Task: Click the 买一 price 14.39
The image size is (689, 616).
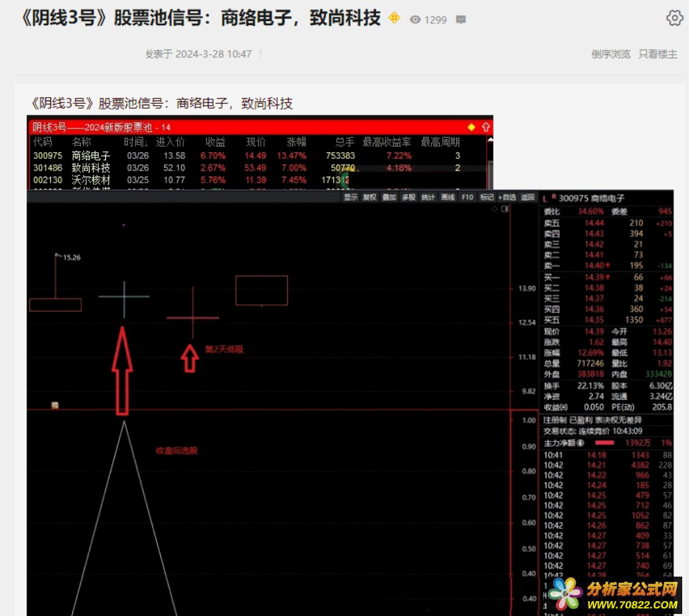Action: (594, 278)
